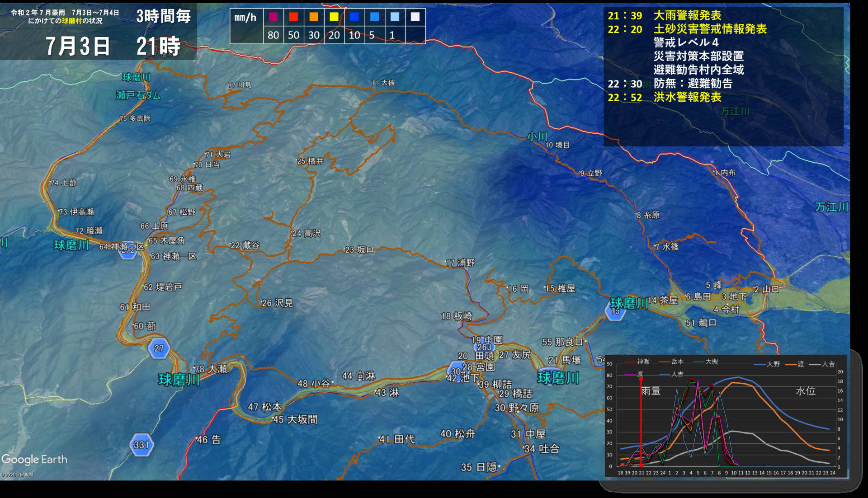Click the Route 263 shield near 中園

(484, 347)
